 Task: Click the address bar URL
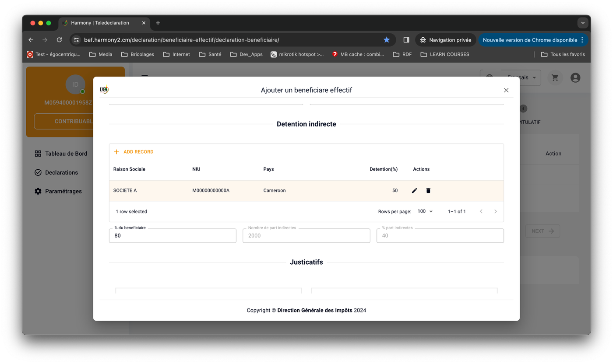(182, 40)
